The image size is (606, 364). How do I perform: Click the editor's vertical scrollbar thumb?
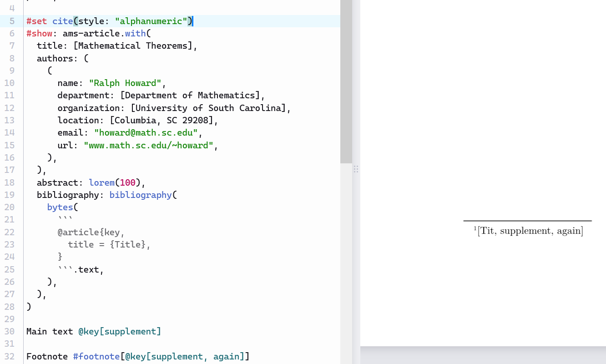pyautogui.click(x=346, y=82)
